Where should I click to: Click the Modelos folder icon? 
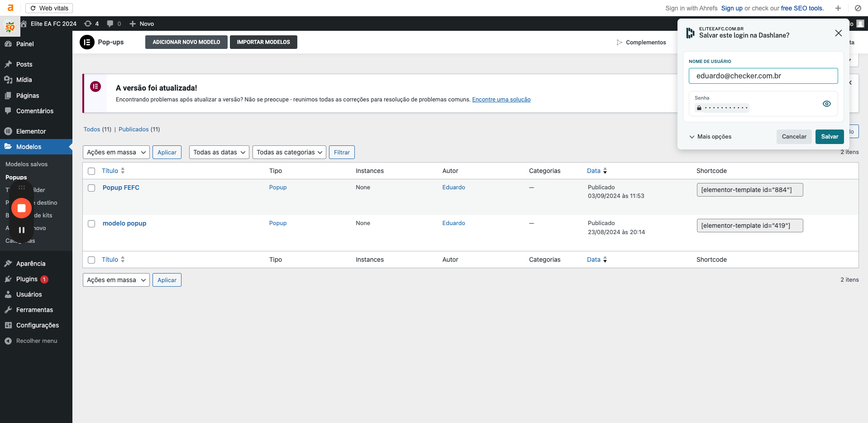click(8, 146)
